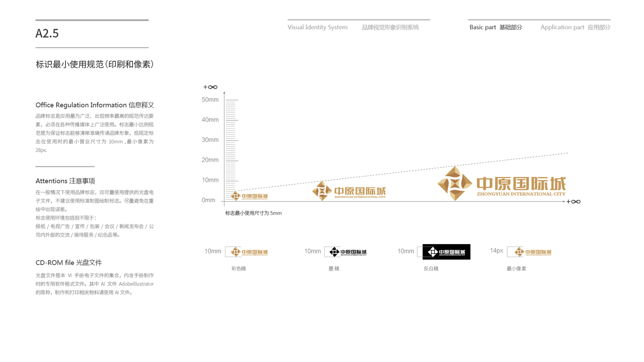
Task: Open the 'Application part 应用部分' section label
Action: click(x=575, y=27)
